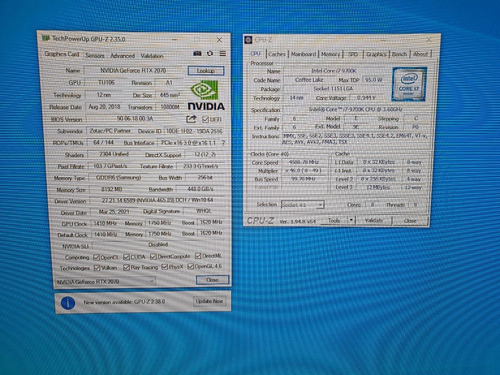500x375 pixels.
Task: Select the Graphics Card tab in GPU-Z
Action: 62,54
